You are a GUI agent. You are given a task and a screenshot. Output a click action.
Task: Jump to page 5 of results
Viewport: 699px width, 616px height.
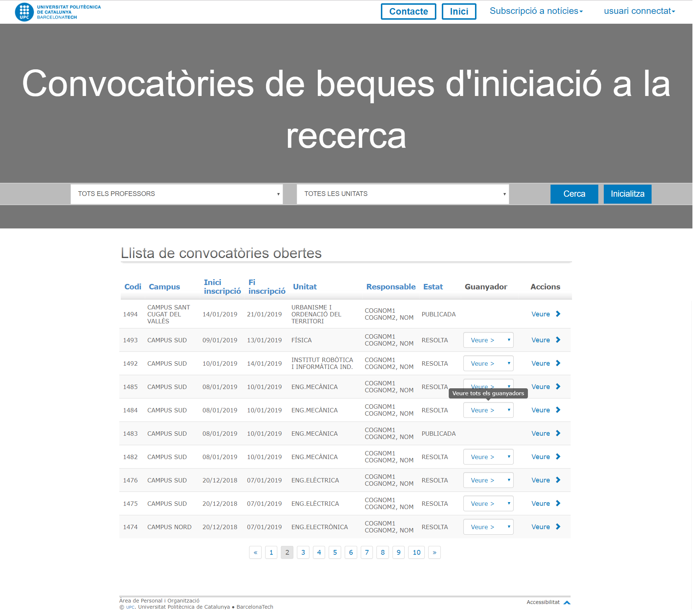335,553
